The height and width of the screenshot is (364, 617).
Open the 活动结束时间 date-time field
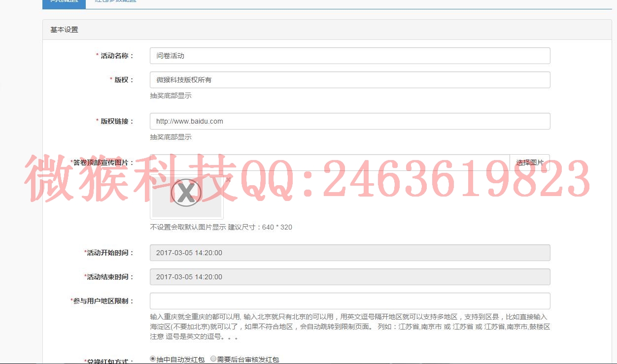tap(350, 277)
